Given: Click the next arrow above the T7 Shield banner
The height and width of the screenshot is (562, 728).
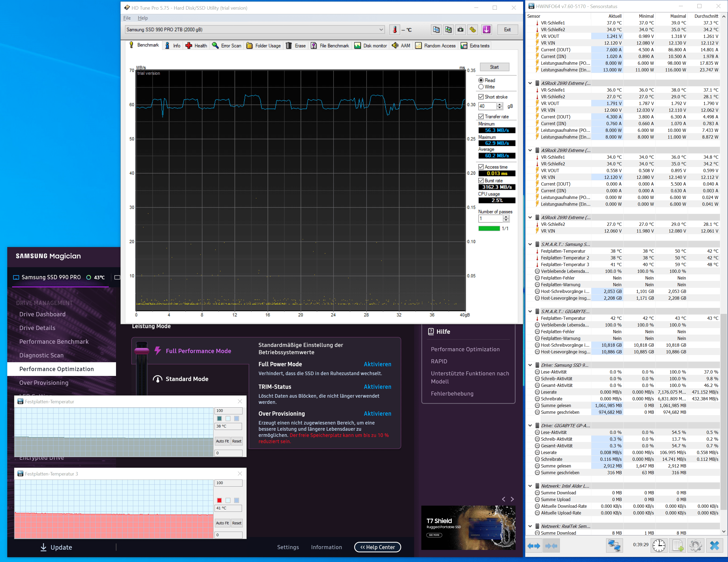Looking at the screenshot, I should tap(512, 499).
